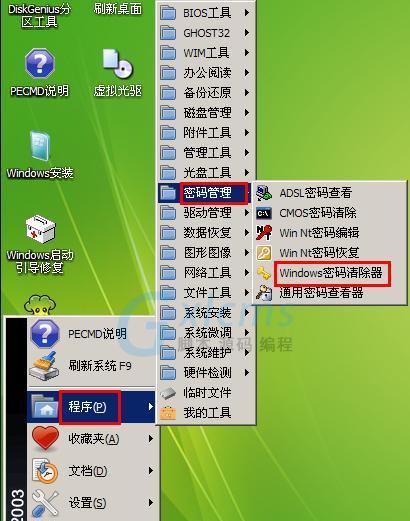Open the 硬件检测 folder entry
The height and width of the screenshot is (521, 410).
[206, 373]
